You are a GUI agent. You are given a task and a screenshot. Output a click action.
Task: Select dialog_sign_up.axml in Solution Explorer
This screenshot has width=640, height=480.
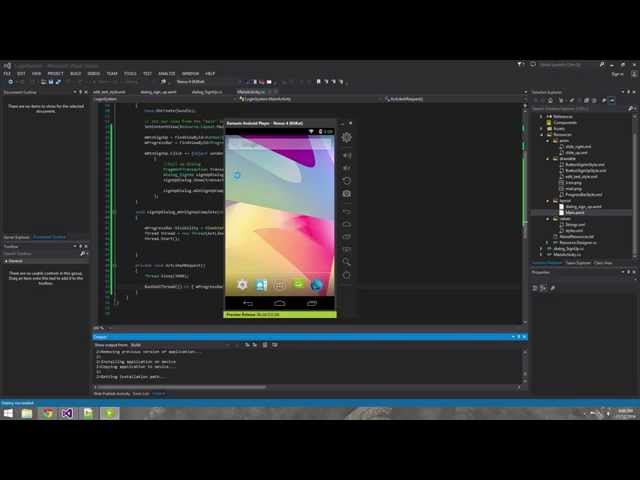[x=583, y=207]
